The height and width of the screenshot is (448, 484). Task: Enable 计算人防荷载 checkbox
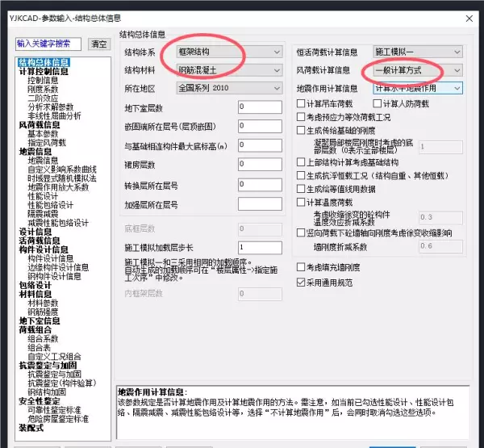coord(377,103)
